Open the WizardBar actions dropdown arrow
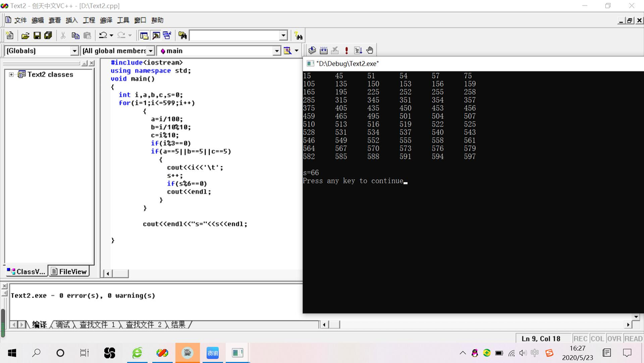 click(296, 51)
